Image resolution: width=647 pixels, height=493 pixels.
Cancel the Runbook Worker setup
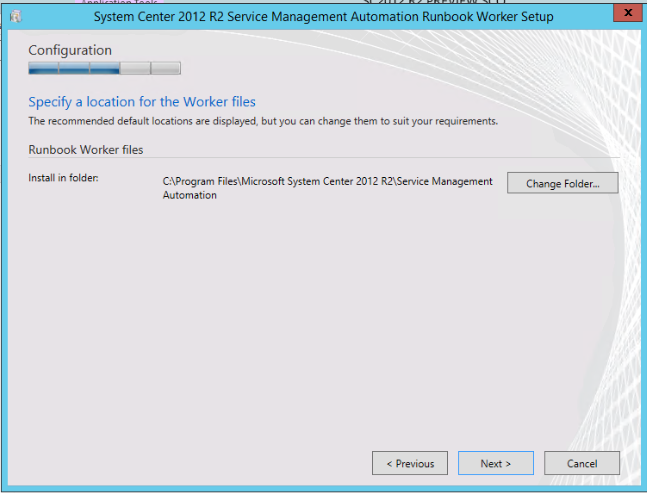[x=581, y=463]
